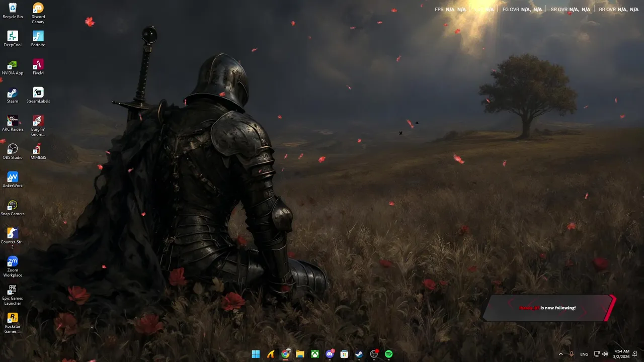
Task: Click the AnkerWork desktop icon
Action: 13,179
